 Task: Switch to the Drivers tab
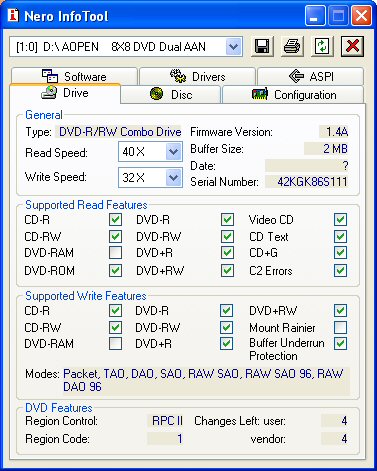point(197,76)
